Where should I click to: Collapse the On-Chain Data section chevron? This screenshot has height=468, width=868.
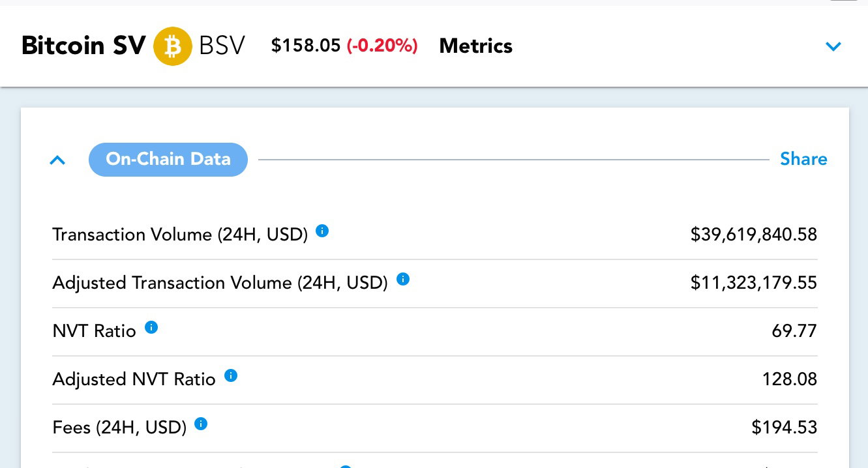click(57, 160)
